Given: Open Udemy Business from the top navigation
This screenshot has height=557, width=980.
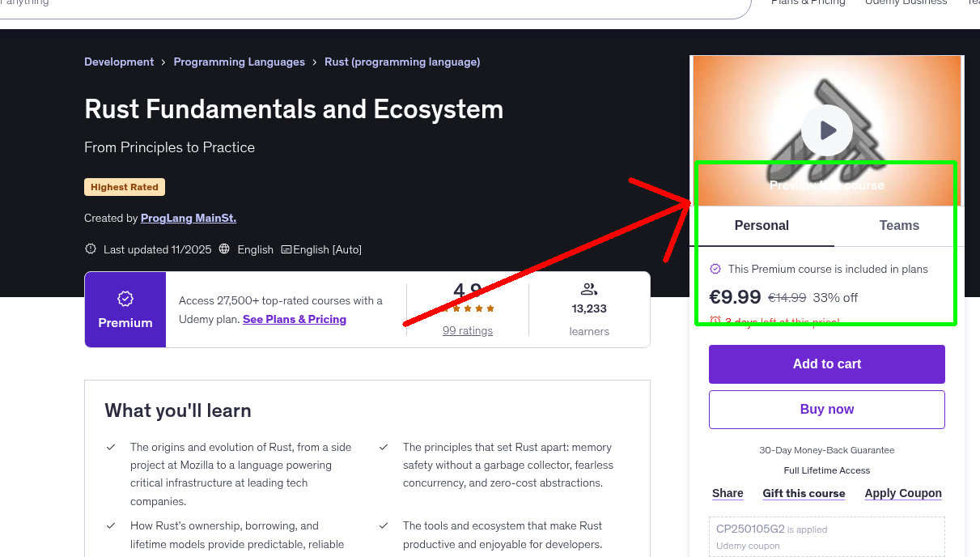Looking at the screenshot, I should click(x=906, y=3).
